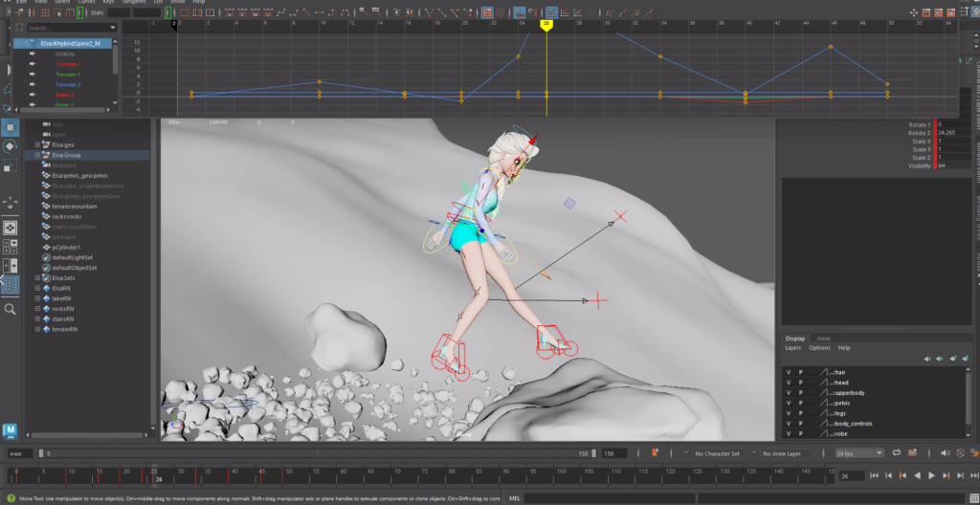Open the 24 fps frame rate dropdown
The image size is (980, 505).
tap(860, 453)
